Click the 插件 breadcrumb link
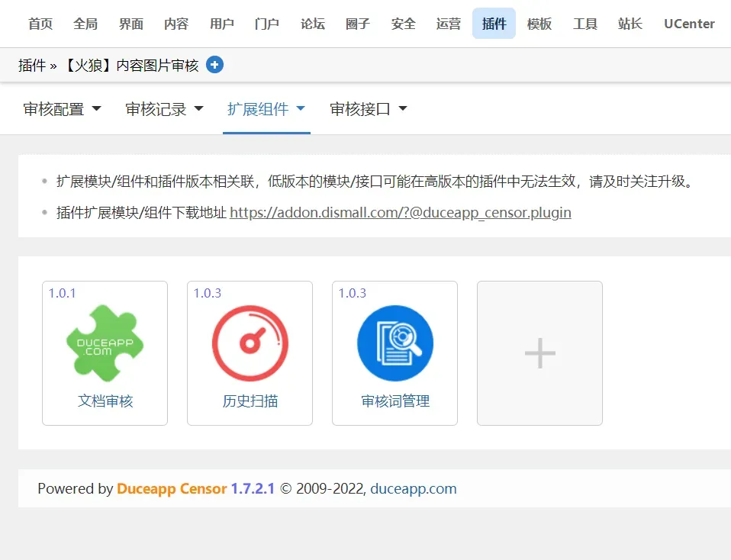 pyautogui.click(x=32, y=65)
